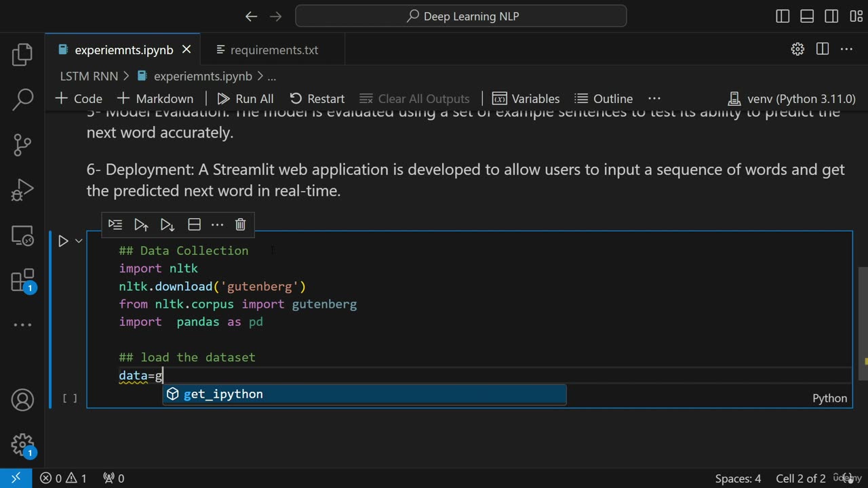The width and height of the screenshot is (868, 488).
Task: Restart the notebook kernel
Action: [317, 98]
